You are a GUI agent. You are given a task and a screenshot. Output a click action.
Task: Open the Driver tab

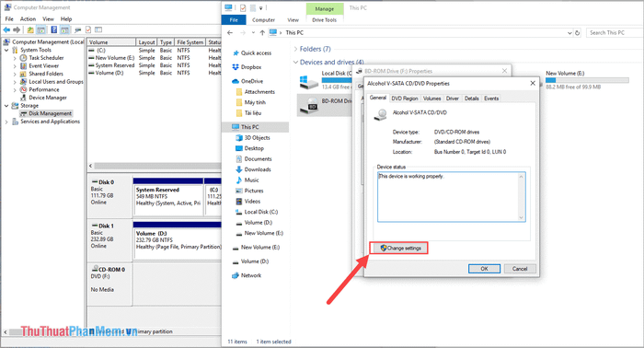point(453,99)
